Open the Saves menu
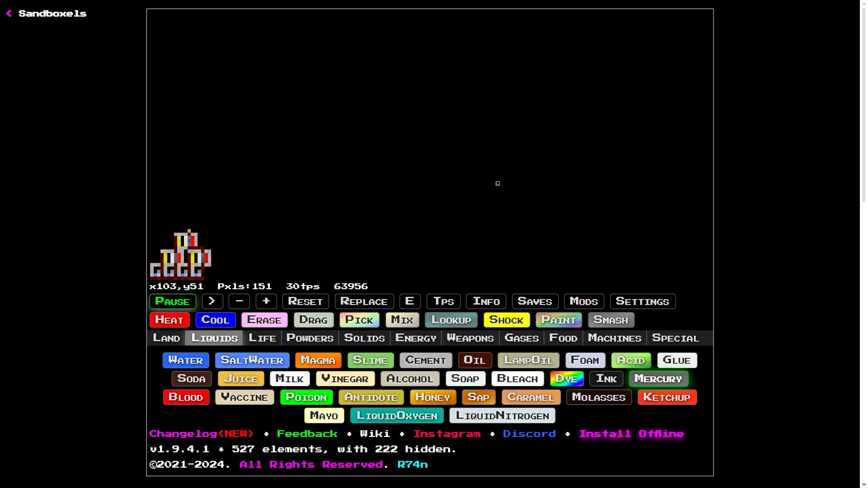 534,301
